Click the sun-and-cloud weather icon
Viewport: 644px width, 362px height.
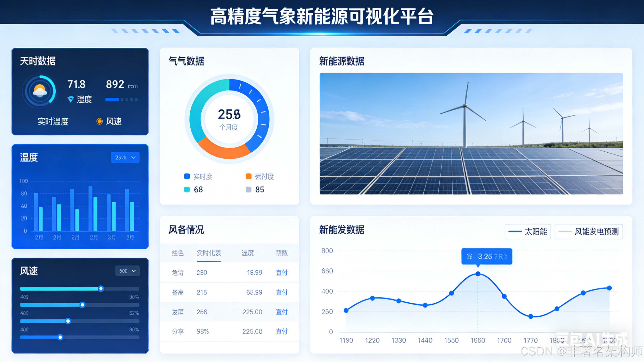pos(40,91)
